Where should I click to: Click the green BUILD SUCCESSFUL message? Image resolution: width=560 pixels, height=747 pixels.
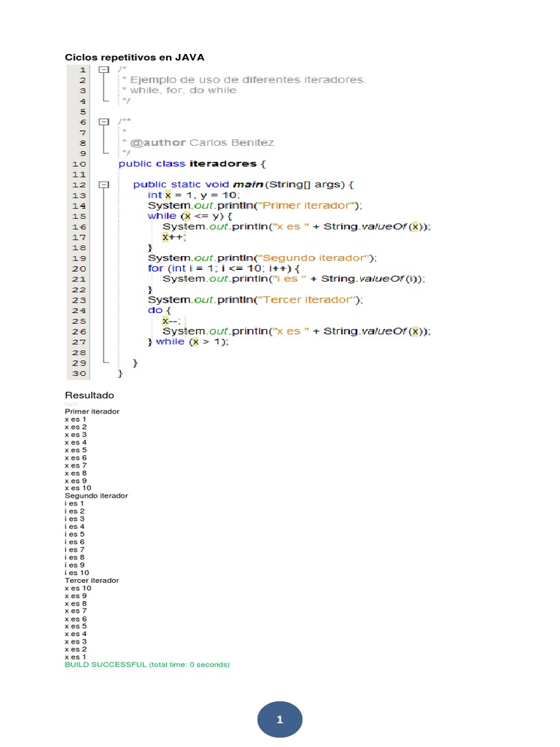point(147,665)
